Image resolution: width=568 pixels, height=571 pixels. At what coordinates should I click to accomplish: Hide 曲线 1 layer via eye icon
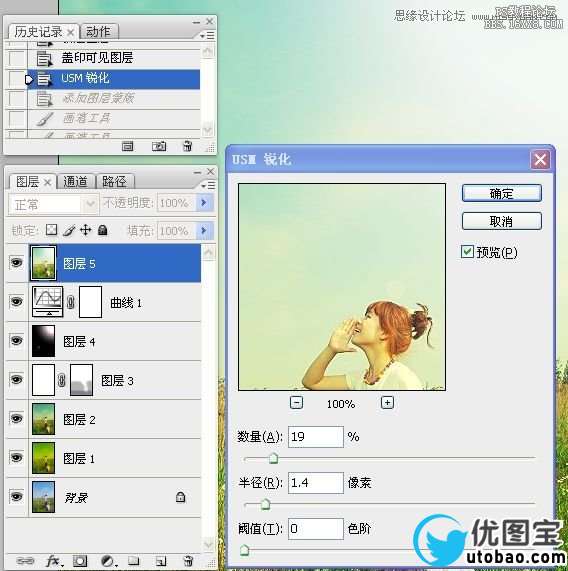click(x=16, y=302)
